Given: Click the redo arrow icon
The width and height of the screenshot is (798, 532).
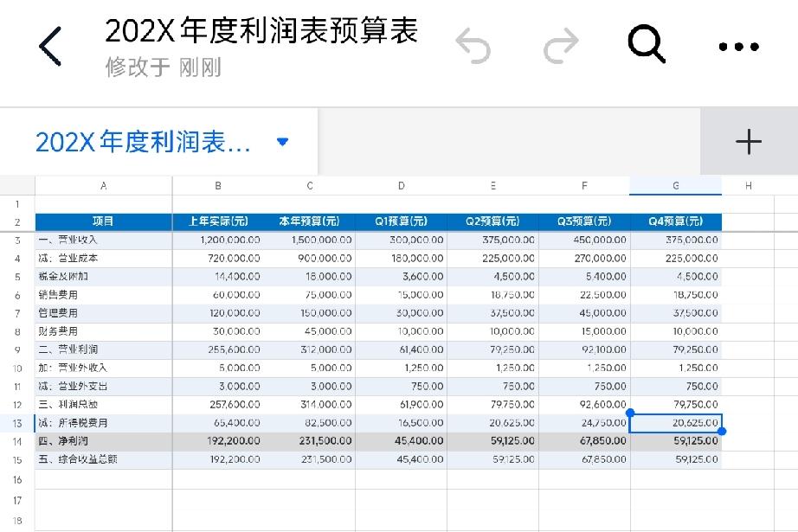Looking at the screenshot, I should pos(561,47).
